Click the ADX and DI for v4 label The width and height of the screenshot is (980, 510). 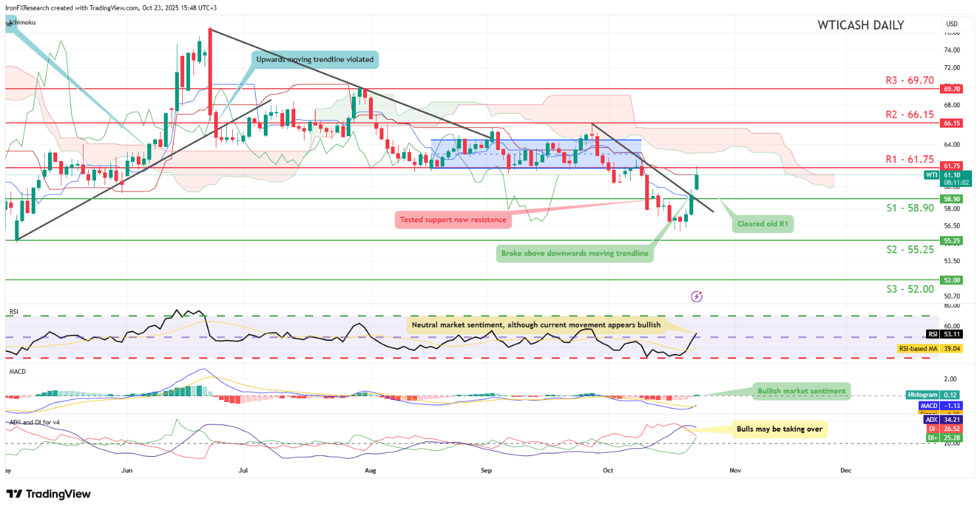pos(33,421)
